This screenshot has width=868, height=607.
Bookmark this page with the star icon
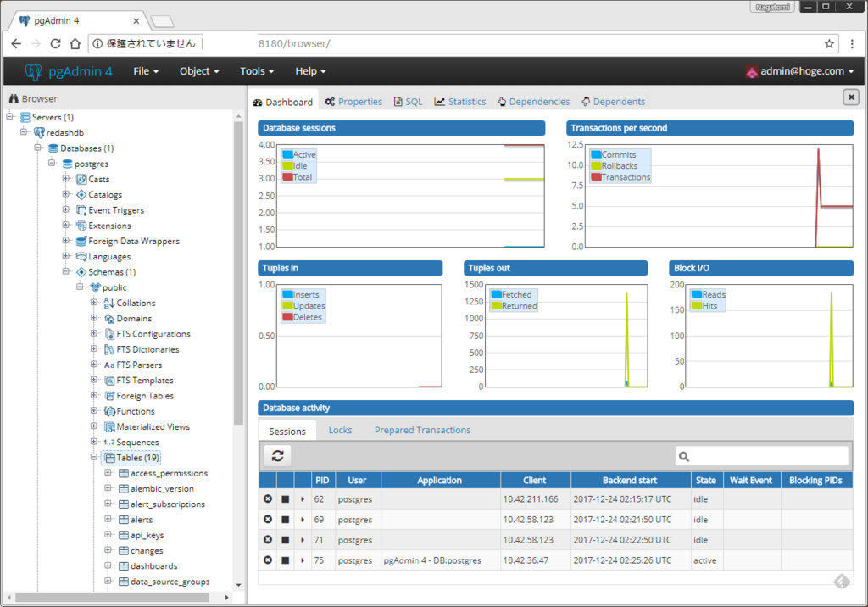(x=829, y=44)
